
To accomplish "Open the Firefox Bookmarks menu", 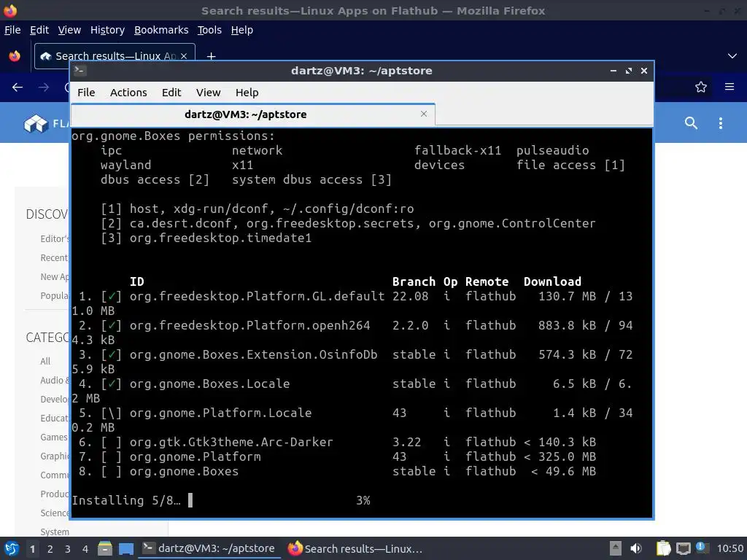I will click(161, 30).
